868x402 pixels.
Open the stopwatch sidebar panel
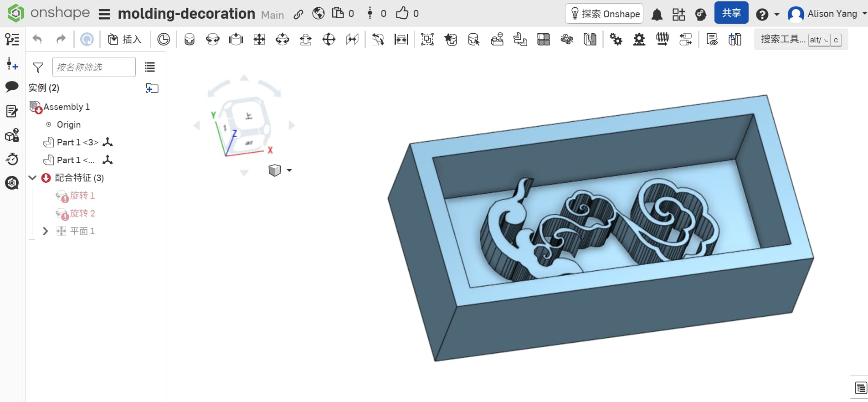pyautogui.click(x=12, y=159)
